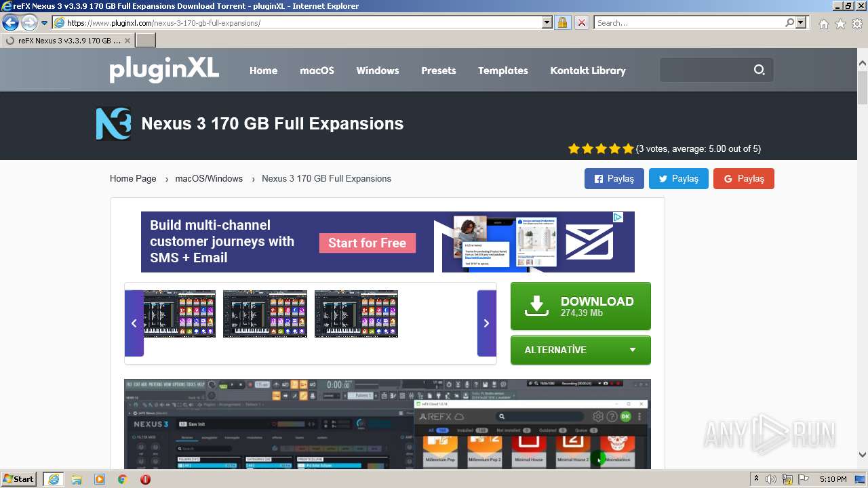868x488 pixels.
Task: Open the search provider dropdown arrow
Action: [802, 22]
